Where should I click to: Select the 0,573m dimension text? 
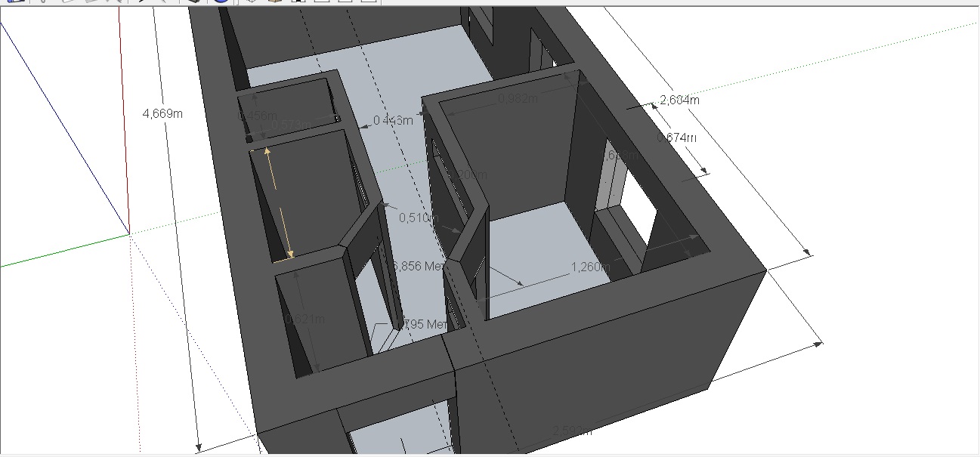coord(291,125)
